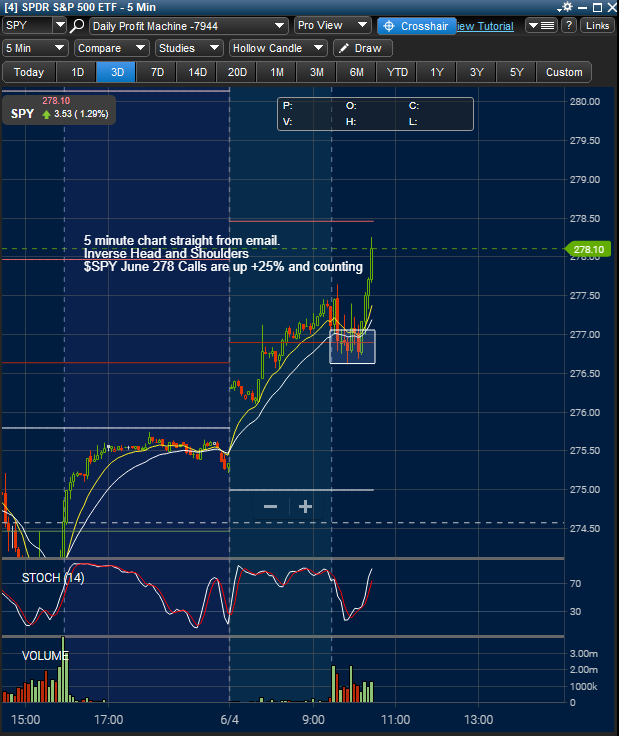Select the 14D range tab
The height and width of the screenshot is (736, 619).
point(197,72)
